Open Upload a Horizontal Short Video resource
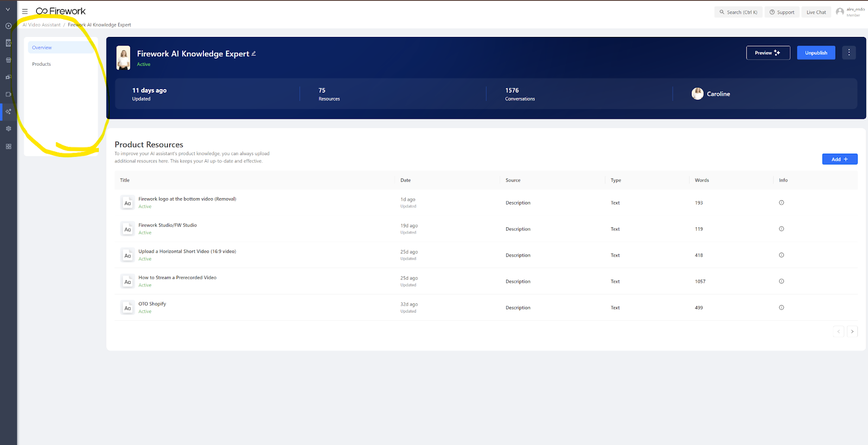This screenshot has height=445, width=868. pyautogui.click(x=187, y=251)
